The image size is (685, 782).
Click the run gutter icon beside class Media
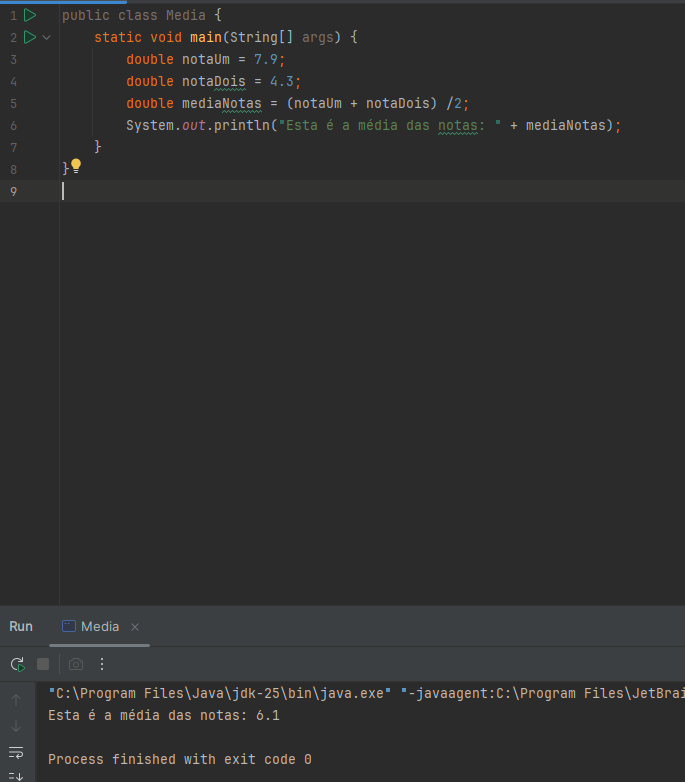(x=29, y=15)
